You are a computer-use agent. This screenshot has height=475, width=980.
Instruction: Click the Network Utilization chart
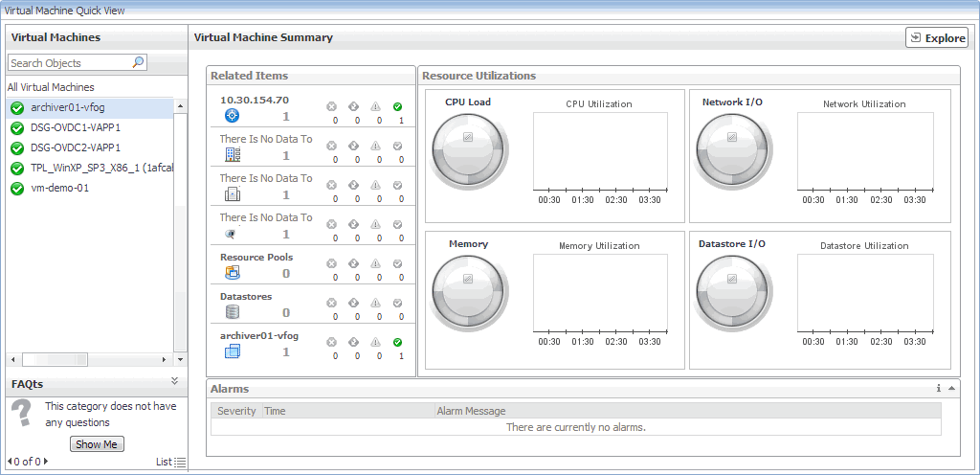[x=865, y=151]
